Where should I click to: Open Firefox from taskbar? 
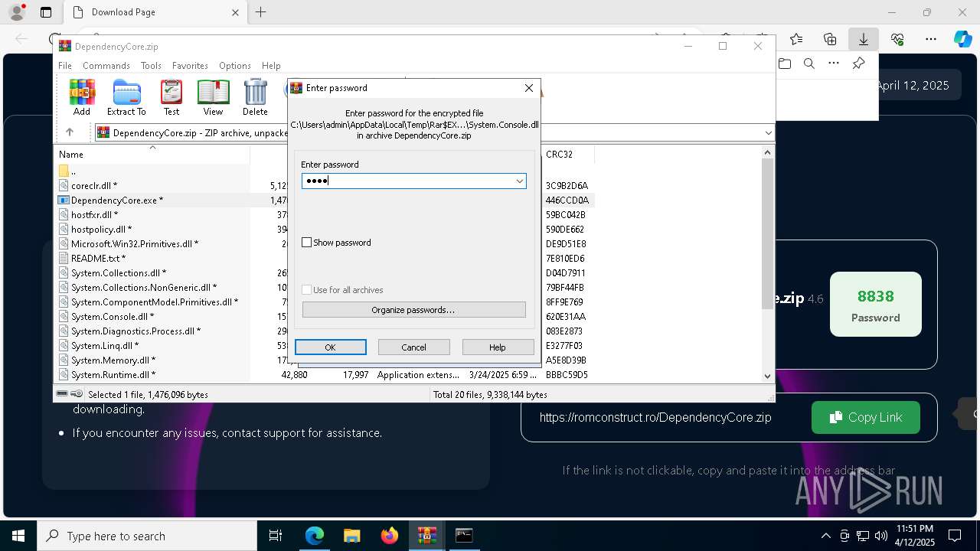pyautogui.click(x=390, y=536)
